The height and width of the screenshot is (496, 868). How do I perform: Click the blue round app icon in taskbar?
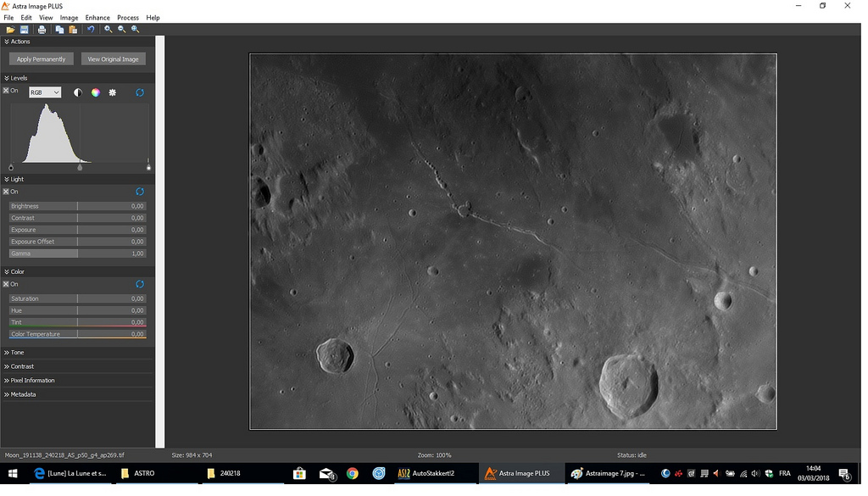(x=379, y=473)
